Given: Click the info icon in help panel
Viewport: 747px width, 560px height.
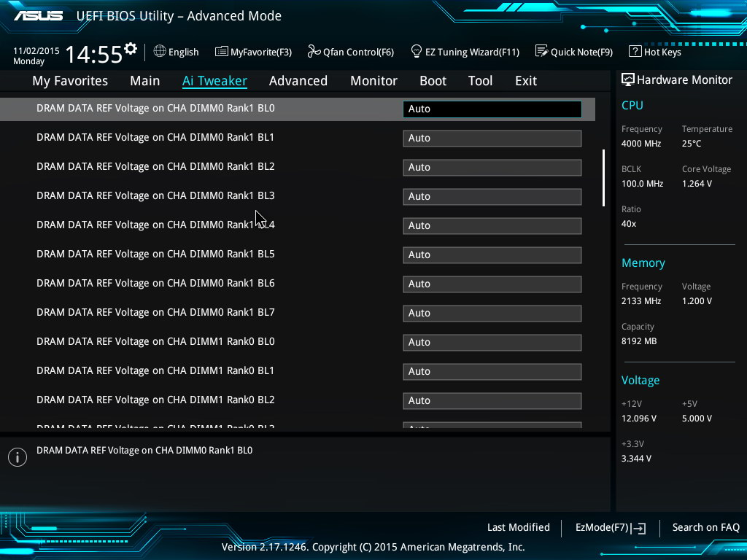Looking at the screenshot, I should [x=18, y=456].
